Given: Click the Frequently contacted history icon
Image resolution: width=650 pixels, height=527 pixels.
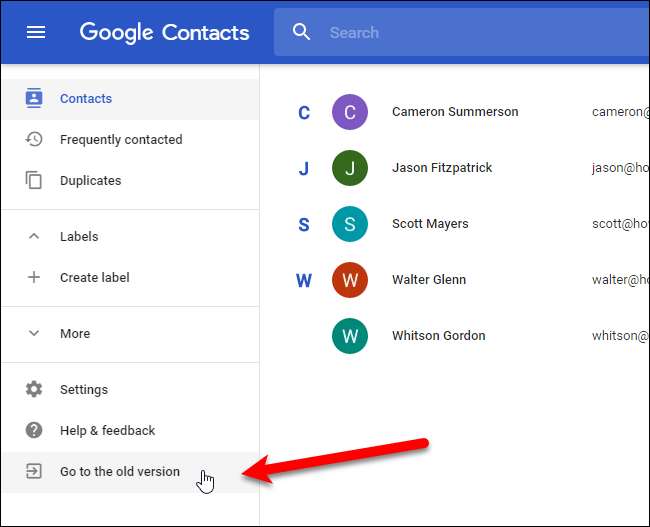Looking at the screenshot, I should coord(34,139).
